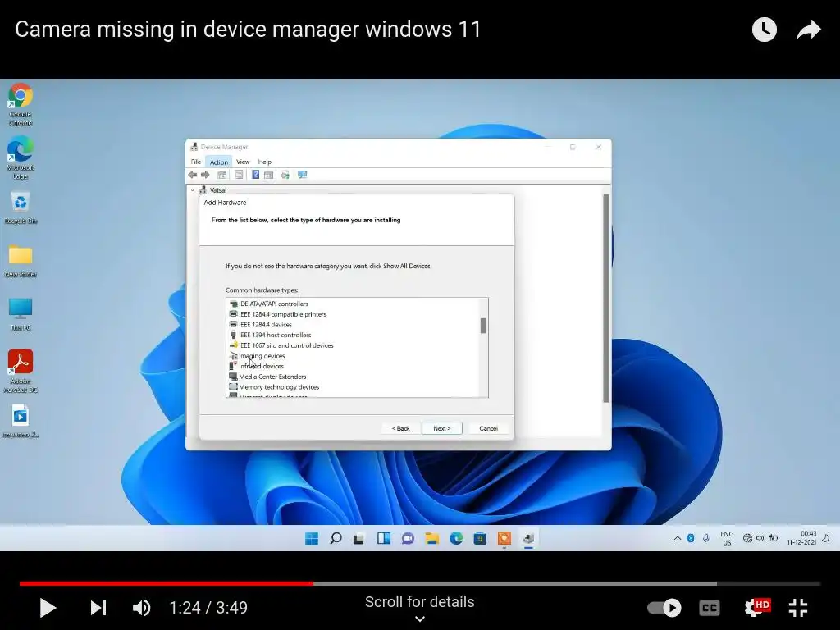
Task: Toggle closed captions CC button
Action: point(710,608)
